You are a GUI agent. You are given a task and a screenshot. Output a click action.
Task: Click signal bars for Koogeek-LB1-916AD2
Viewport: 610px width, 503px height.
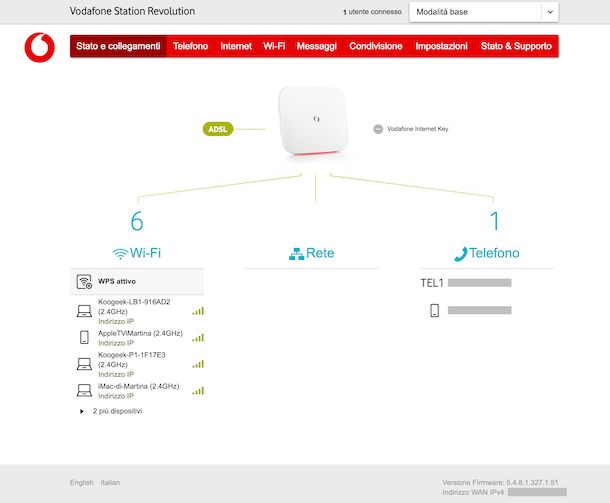[198, 311]
